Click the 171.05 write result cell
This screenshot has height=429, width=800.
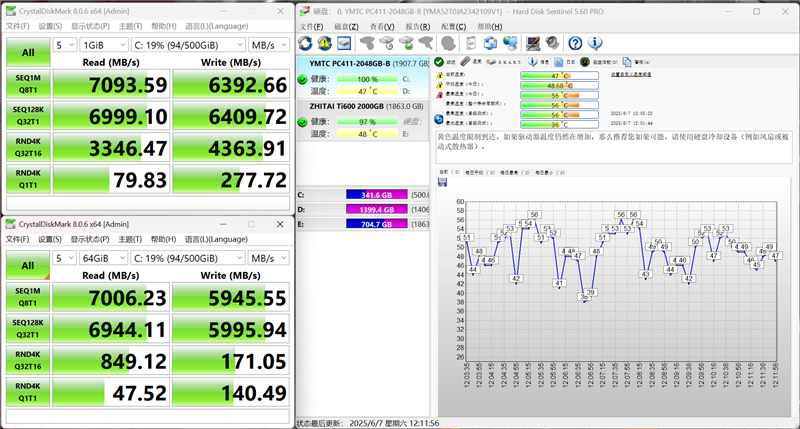click(x=231, y=361)
